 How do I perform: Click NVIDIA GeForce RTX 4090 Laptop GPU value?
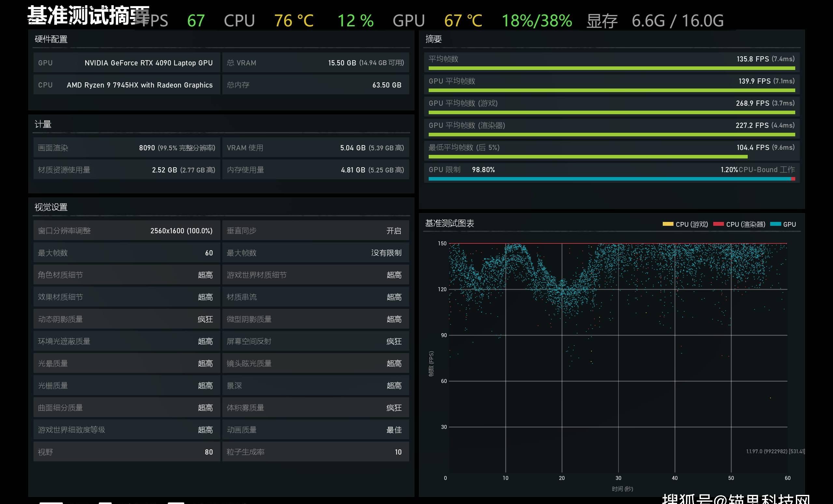pyautogui.click(x=148, y=63)
